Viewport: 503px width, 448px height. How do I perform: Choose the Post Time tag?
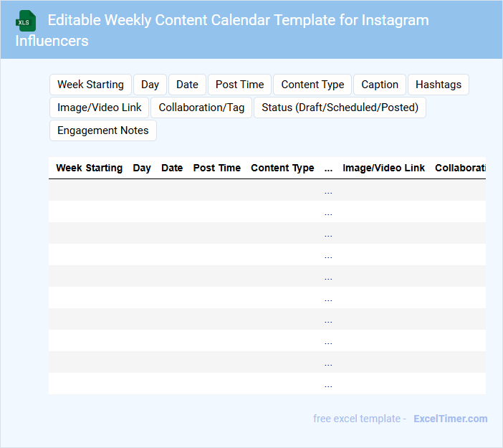pyautogui.click(x=239, y=85)
